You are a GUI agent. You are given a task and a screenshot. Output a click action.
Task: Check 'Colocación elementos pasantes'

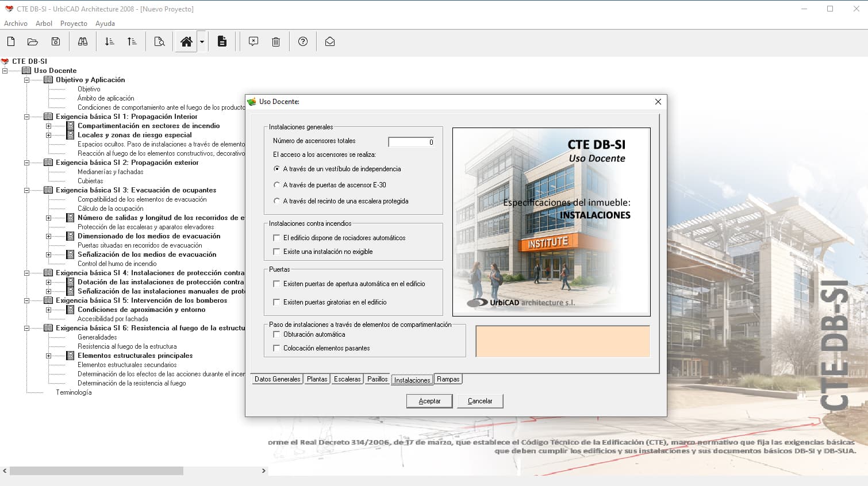276,348
